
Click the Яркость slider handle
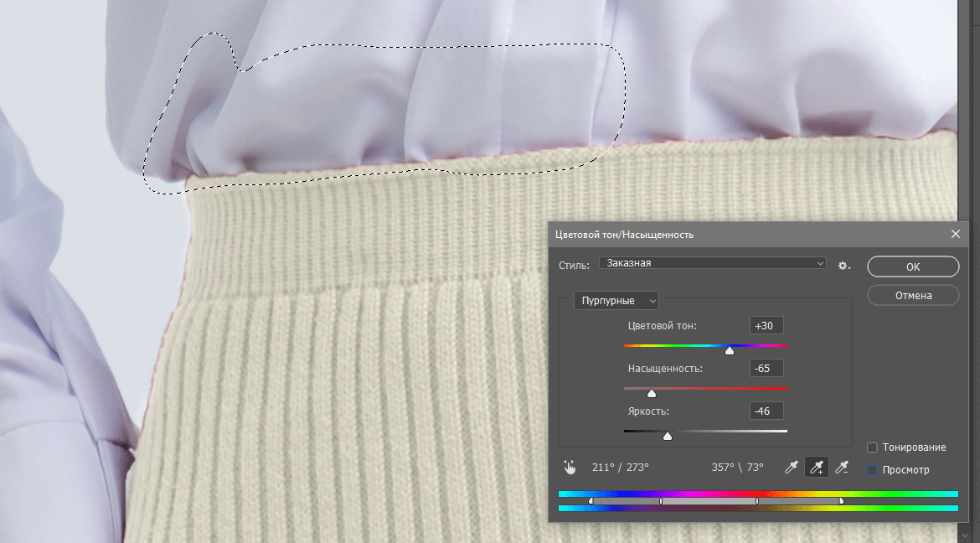pyautogui.click(x=668, y=436)
